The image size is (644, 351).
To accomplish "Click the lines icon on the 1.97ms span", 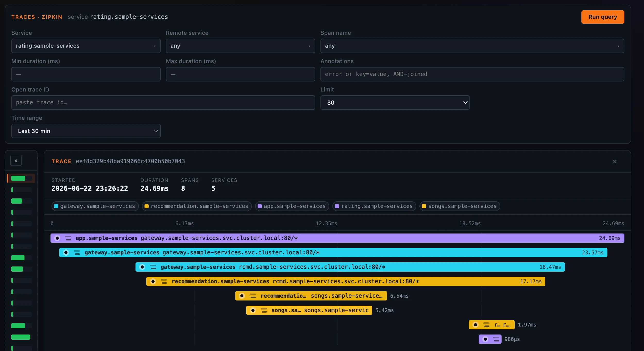I will [486, 325].
